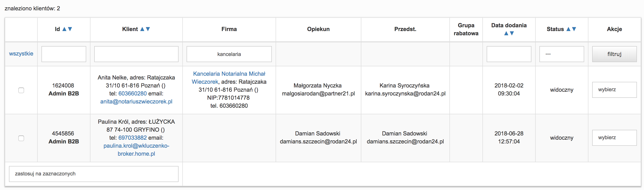Screen dimensions: 644x190
Task: Click the wszystkie link
Action: (21, 54)
